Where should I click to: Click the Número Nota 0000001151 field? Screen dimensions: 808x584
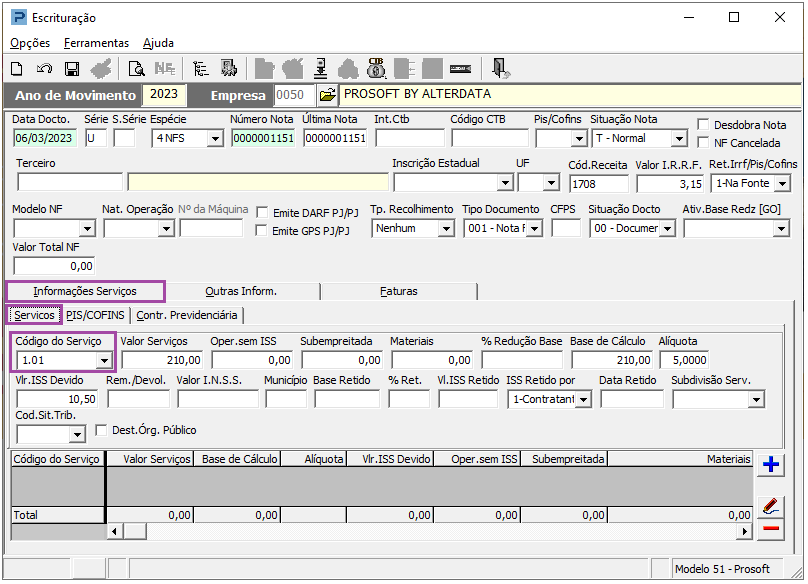263,138
